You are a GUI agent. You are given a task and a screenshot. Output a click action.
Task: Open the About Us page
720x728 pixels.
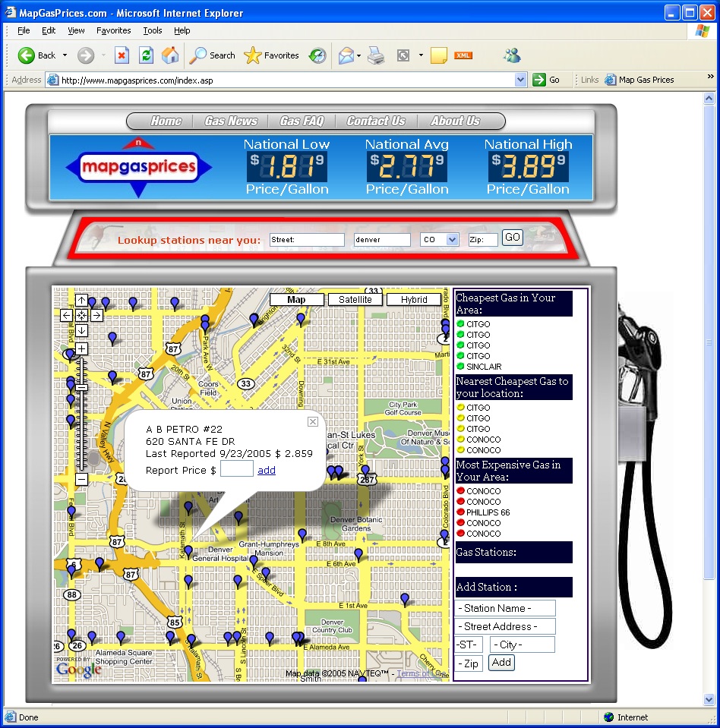point(455,121)
